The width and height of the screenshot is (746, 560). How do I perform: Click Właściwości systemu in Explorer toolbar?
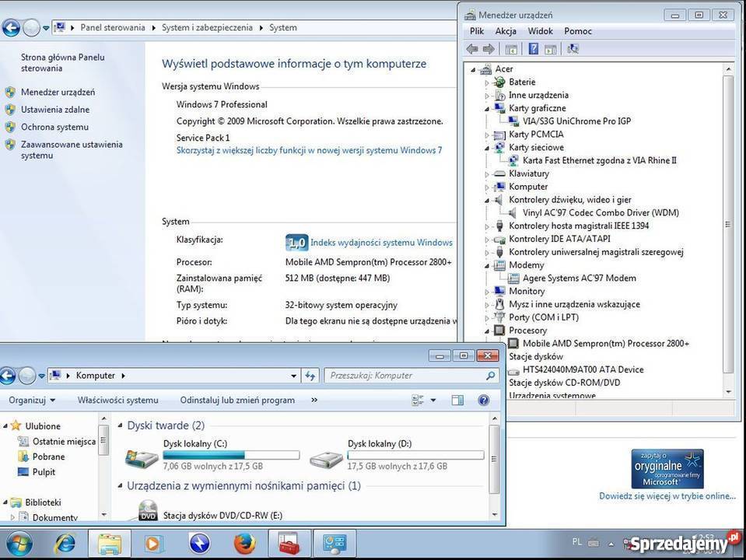pyautogui.click(x=118, y=400)
